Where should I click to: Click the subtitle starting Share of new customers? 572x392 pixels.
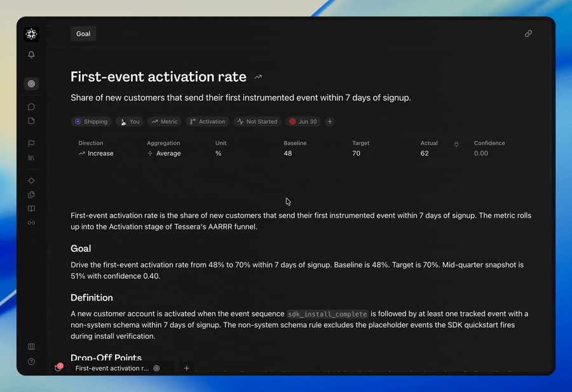click(x=241, y=98)
